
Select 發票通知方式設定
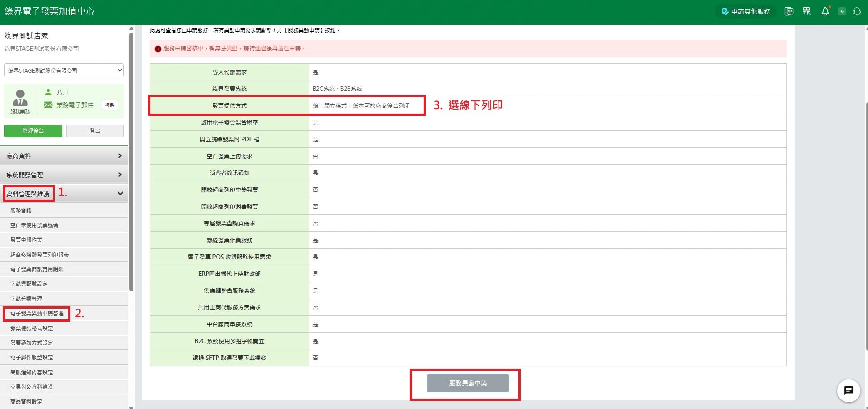click(64, 343)
